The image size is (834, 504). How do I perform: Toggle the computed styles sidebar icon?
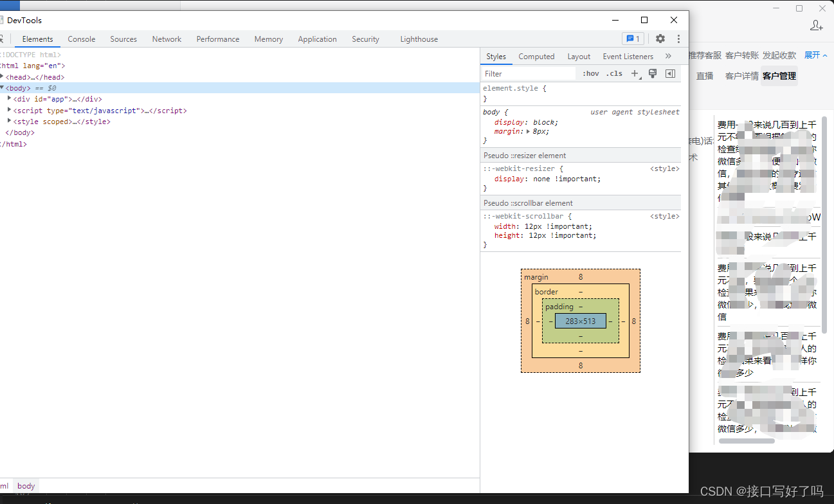click(671, 73)
